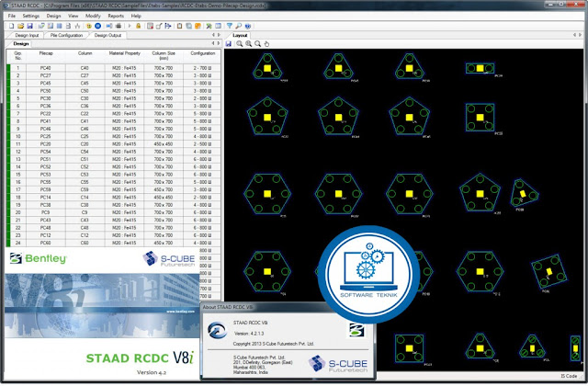The width and height of the screenshot is (588, 386).
Task: Click Version 4.2.1.3 text in About dialog
Action: point(249,333)
